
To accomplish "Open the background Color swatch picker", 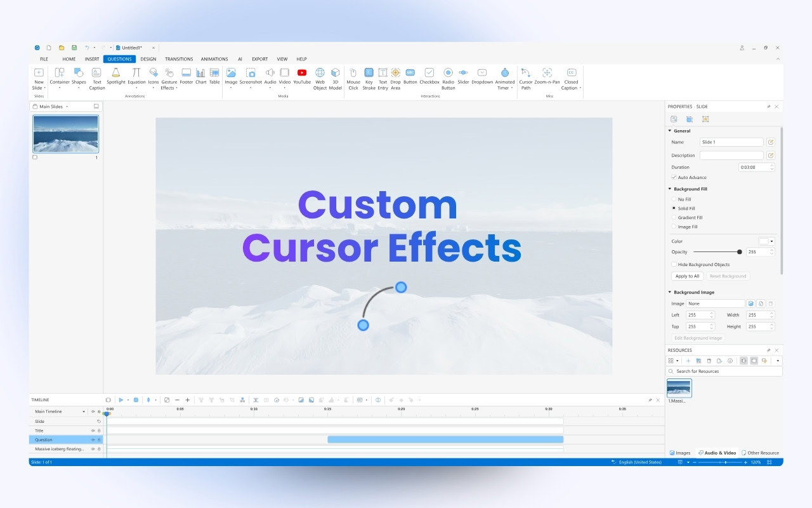I will pyautogui.click(x=767, y=241).
